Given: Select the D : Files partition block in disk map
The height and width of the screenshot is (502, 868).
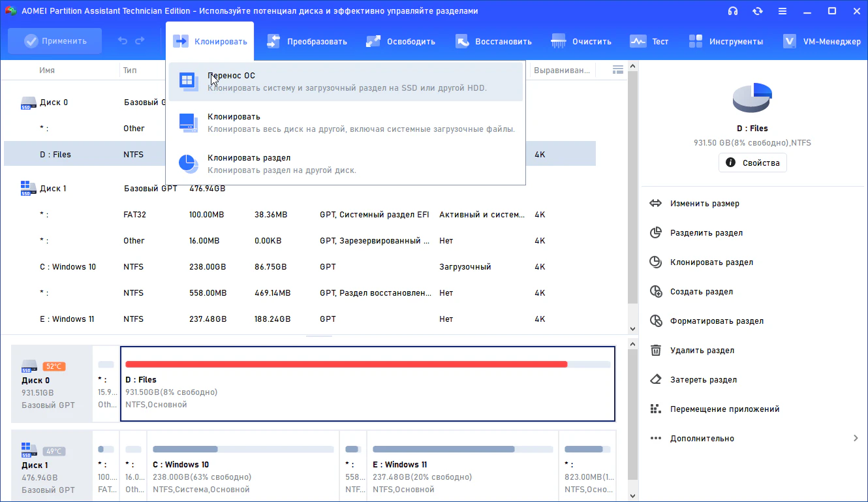Looking at the screenshot, I should [x=368, y=384].
